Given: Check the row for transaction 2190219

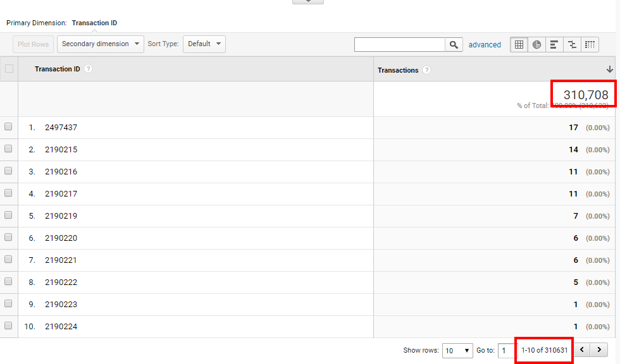Looking at the screenshot, I should pos(8,215).
